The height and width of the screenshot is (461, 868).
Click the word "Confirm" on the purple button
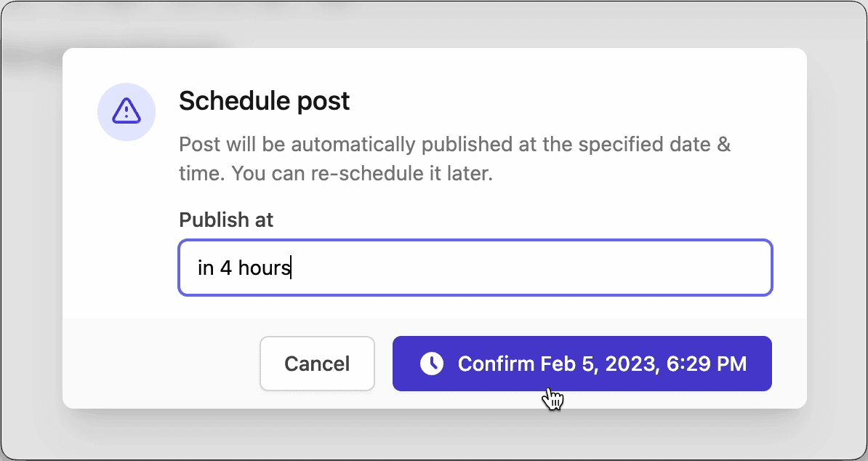pos(496,364)
